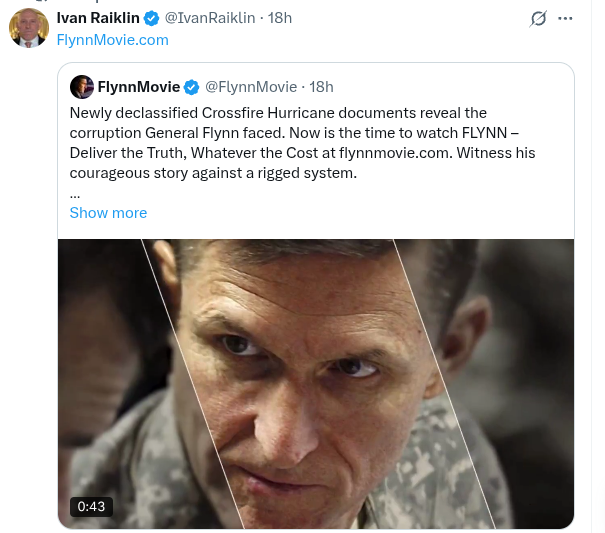605x533 pixels.
Task: Click the @FlynnMovie handle
Action: pos(250,87)
